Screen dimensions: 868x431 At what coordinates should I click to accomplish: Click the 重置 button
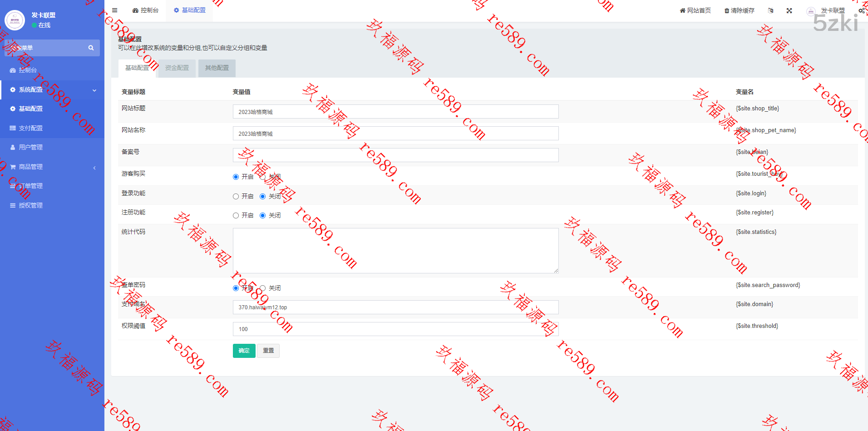coord(268,351)
